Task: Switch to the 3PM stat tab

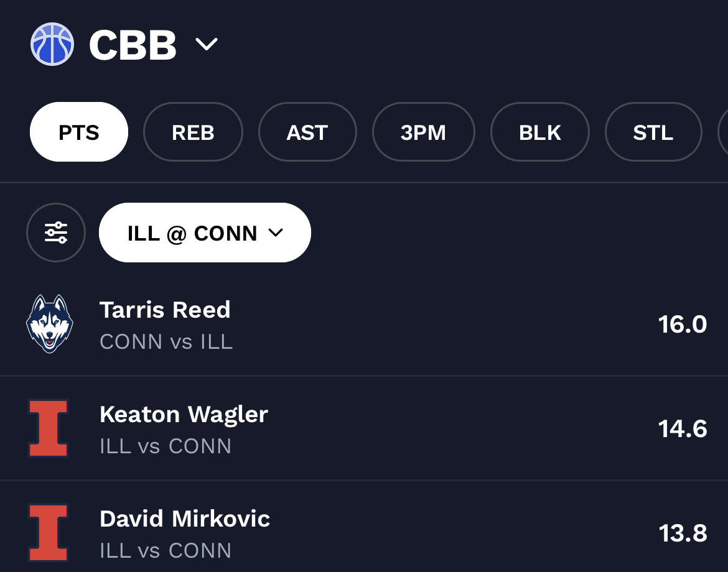Action: pyautogui.click(x=423, y=132)
